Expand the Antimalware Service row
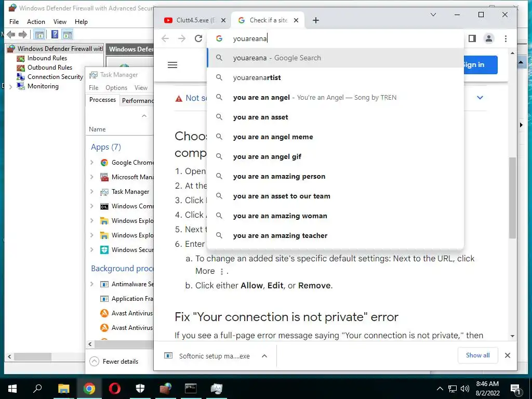The image size is (532, 399). pyautogui.click(x=91, y=284)
